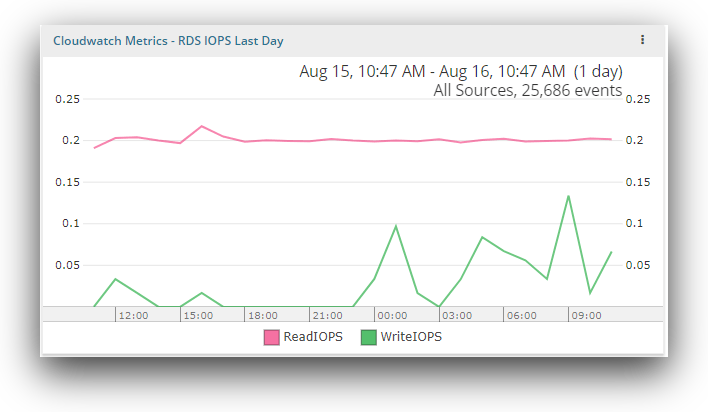
Task: Select the 06:00 tick on the time axis
Action: pyautogui.click(x=521, y=315)
